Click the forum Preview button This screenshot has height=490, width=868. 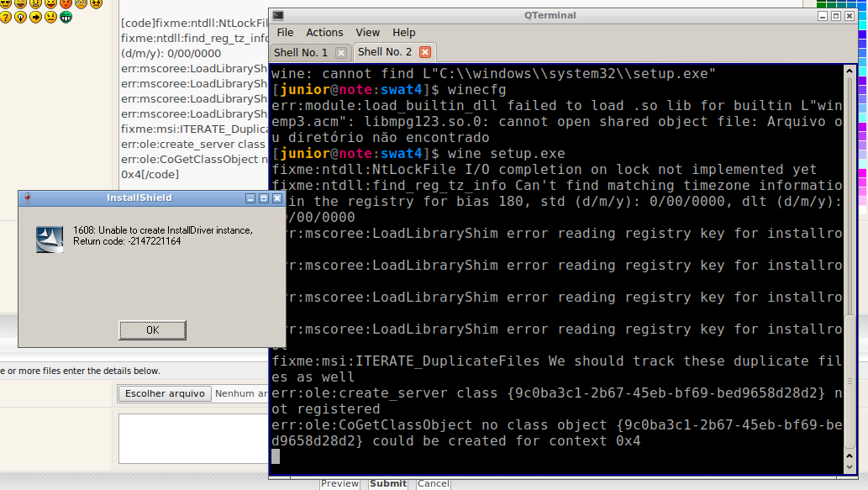click(339, 483)
